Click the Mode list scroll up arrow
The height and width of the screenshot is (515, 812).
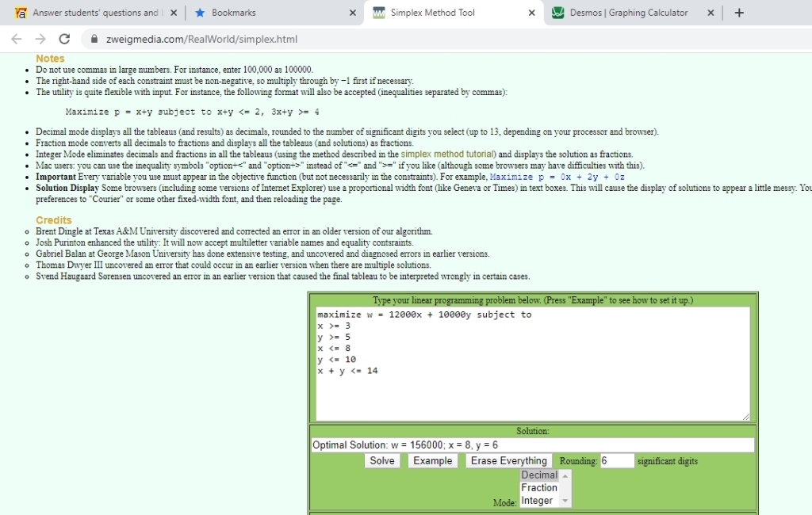pos(565,475)
